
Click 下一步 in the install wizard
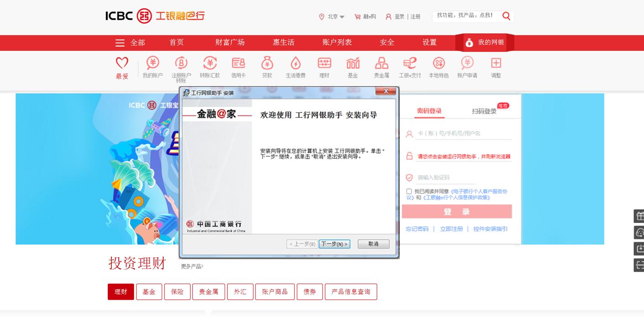pos(334,244)
